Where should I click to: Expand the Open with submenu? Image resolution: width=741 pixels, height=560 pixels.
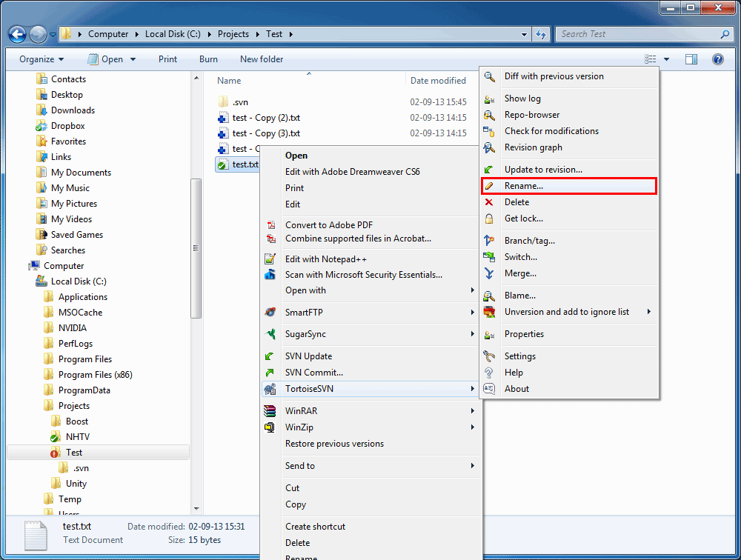point(472,290)
